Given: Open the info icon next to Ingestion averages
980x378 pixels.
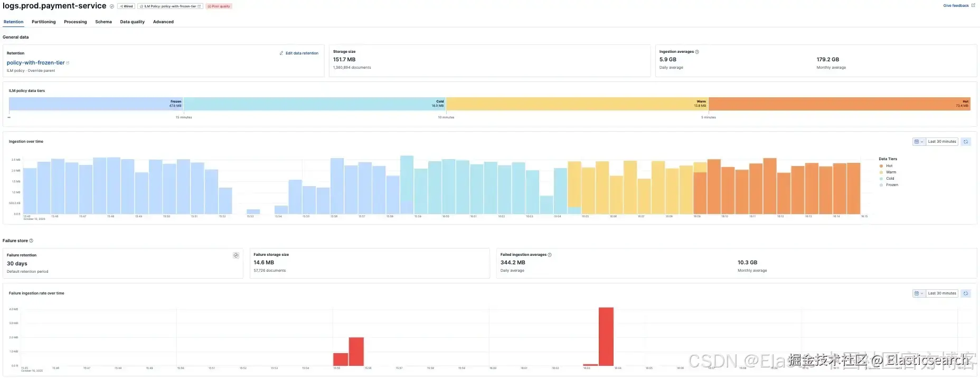Looking at the screenshot, I should click(697, 52).
